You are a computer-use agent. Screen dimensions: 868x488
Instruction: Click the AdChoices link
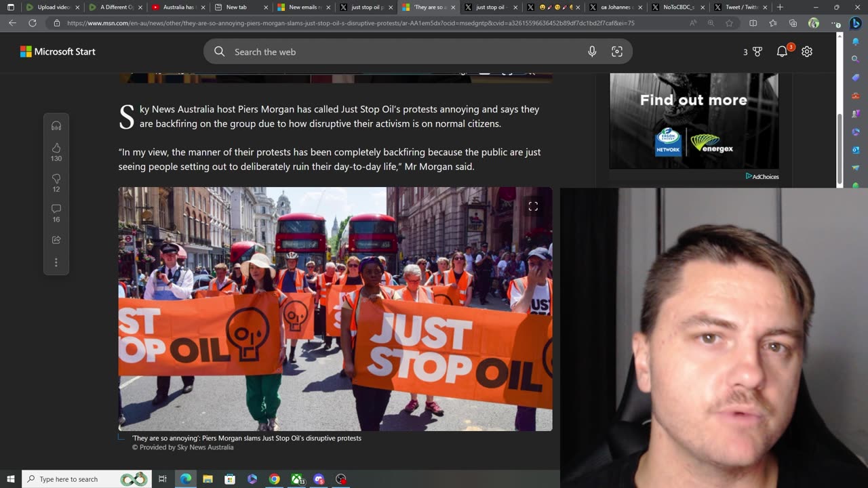[762, 176]
